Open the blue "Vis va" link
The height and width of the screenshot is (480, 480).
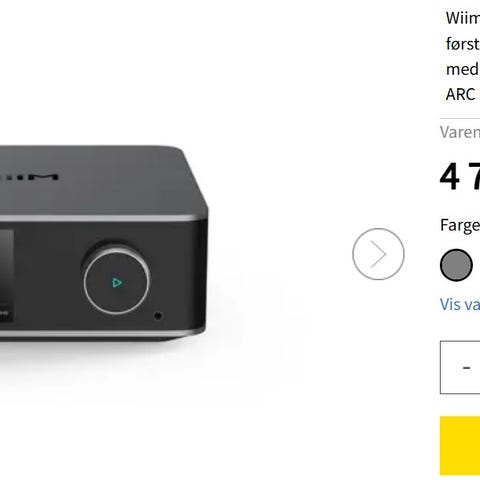coord(460,304)
